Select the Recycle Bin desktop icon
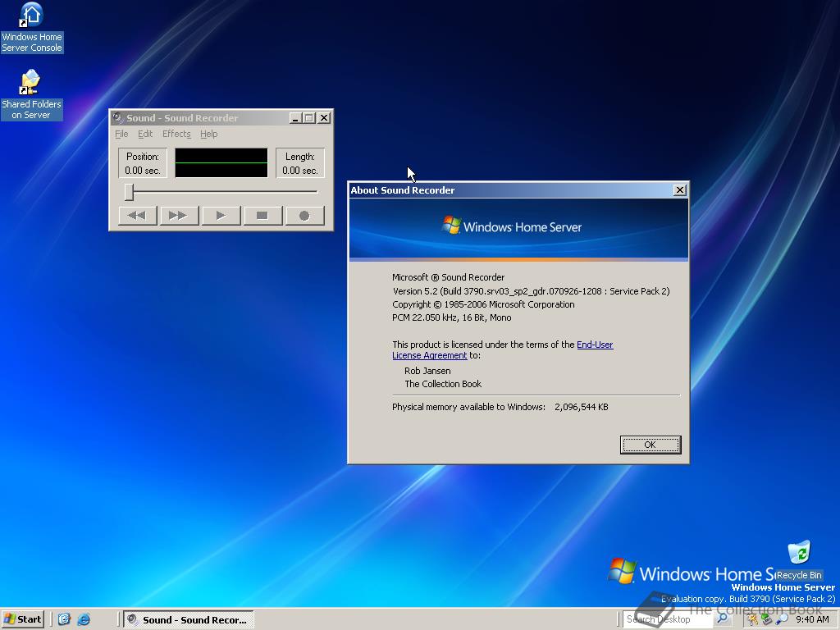This screenshot has height=630, width=840. (799, 560)
